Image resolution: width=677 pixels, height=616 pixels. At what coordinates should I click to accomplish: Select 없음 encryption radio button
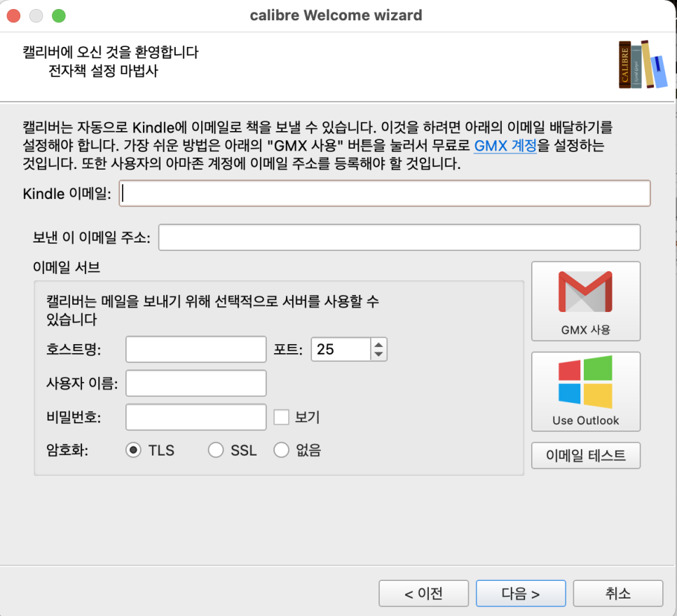pyautogui.click(x=281, y=450)
